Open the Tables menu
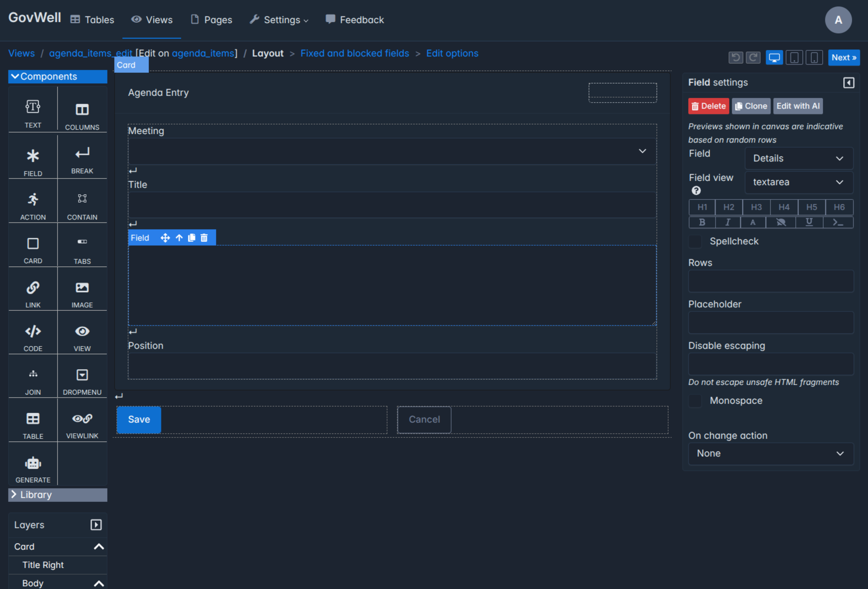868x589 pixels. pos(92,20)
